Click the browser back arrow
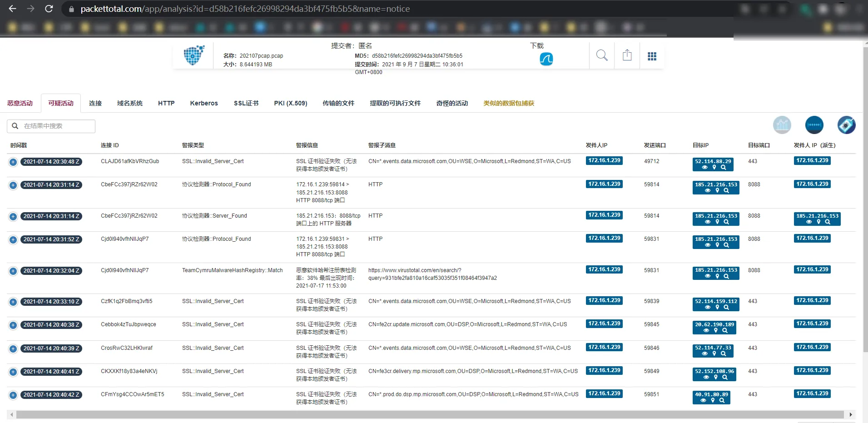Viewport: 868px width, 423px height. point(12,9)
